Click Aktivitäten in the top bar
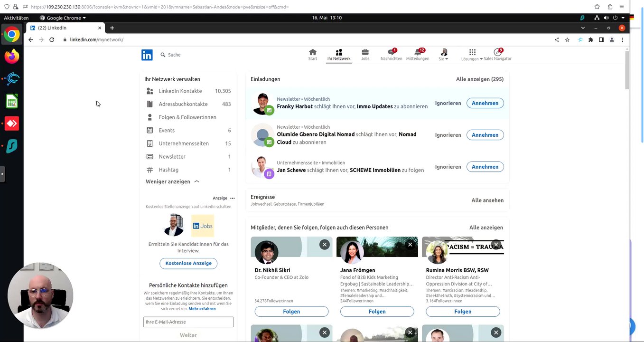This screenshot has height=342, width=644. pyautogui.click(x=16, y=18)
